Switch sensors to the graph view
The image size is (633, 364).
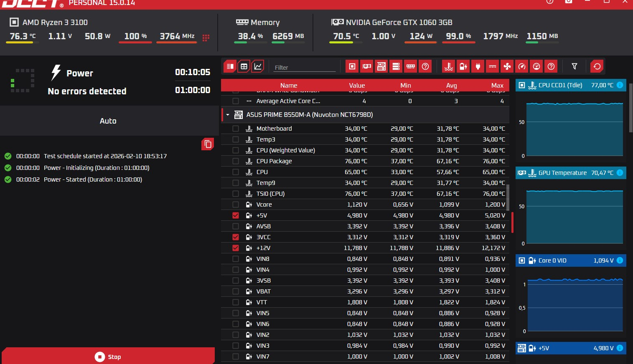coord(258,66)
